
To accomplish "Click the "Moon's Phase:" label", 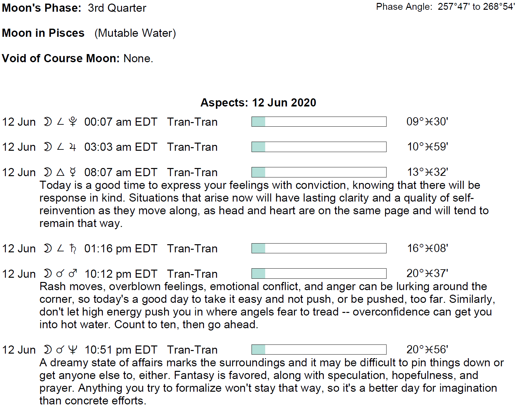I will tap(42, 8).
